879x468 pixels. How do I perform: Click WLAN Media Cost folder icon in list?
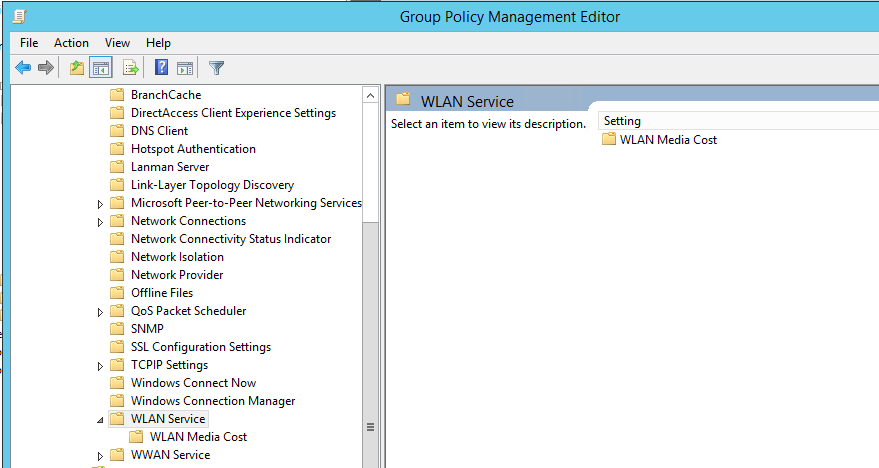click(609, 139)
